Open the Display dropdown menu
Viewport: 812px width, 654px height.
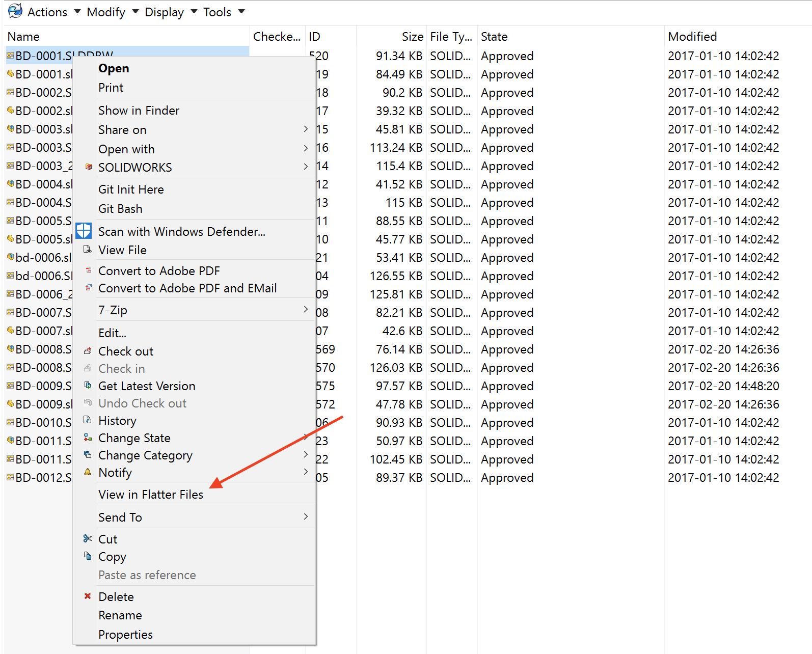pos(171,12)
